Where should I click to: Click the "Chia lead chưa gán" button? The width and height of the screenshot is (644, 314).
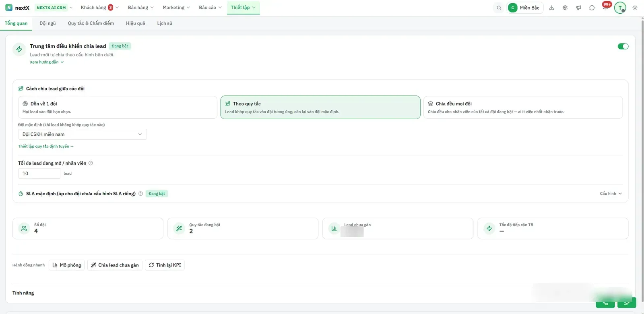115,265
